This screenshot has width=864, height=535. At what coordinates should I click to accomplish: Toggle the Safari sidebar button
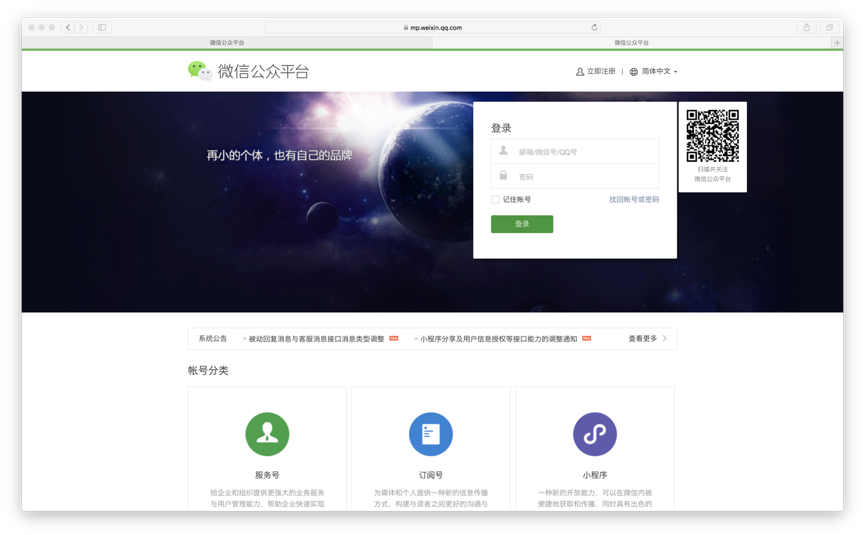click(102, 27)
